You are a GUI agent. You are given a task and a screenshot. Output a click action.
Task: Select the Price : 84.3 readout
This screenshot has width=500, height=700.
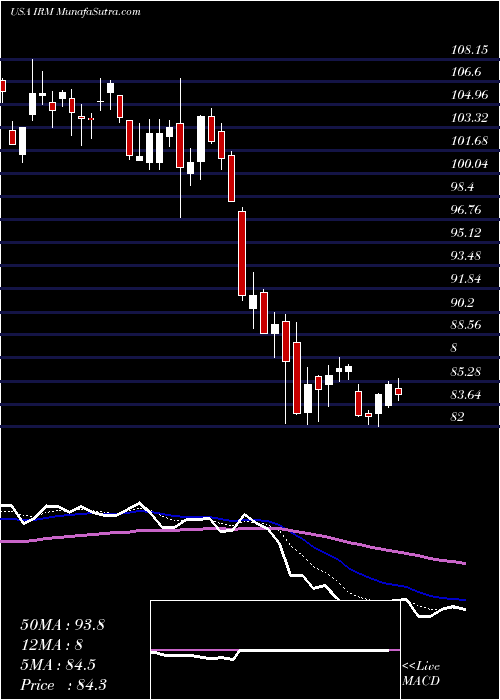(63, 685)
